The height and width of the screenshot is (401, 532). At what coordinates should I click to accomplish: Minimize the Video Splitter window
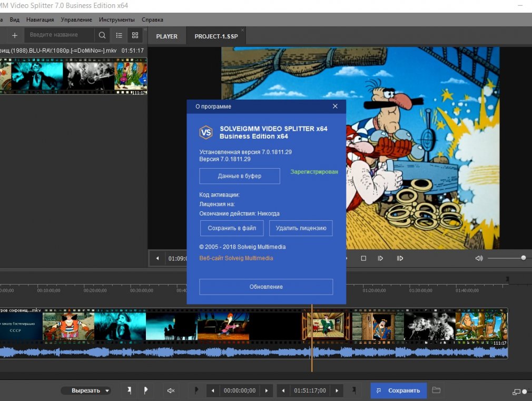(520, 5)
